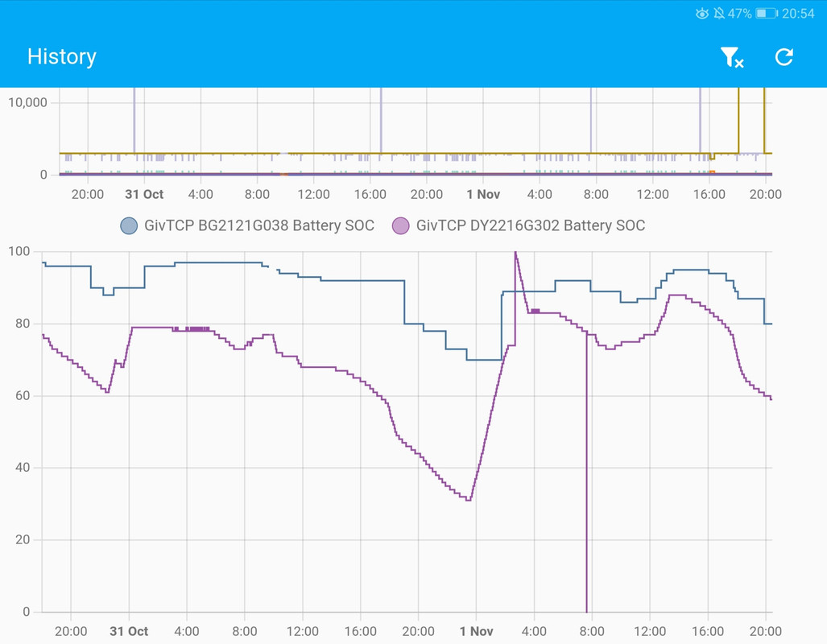Clear the history filter via funnel icon
The image size is (827, 644).
coord(731,57)
